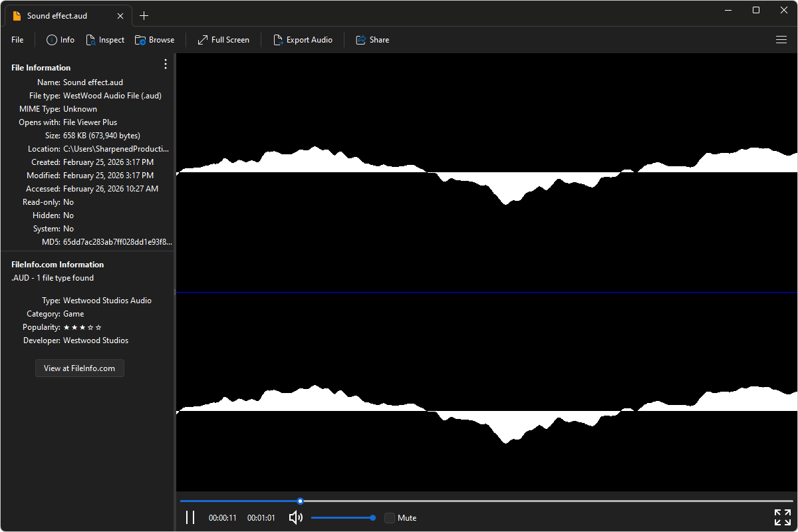Mute audio using the speaker icon
The width and height of the screenshot is (798, 532).
point(295,517)
